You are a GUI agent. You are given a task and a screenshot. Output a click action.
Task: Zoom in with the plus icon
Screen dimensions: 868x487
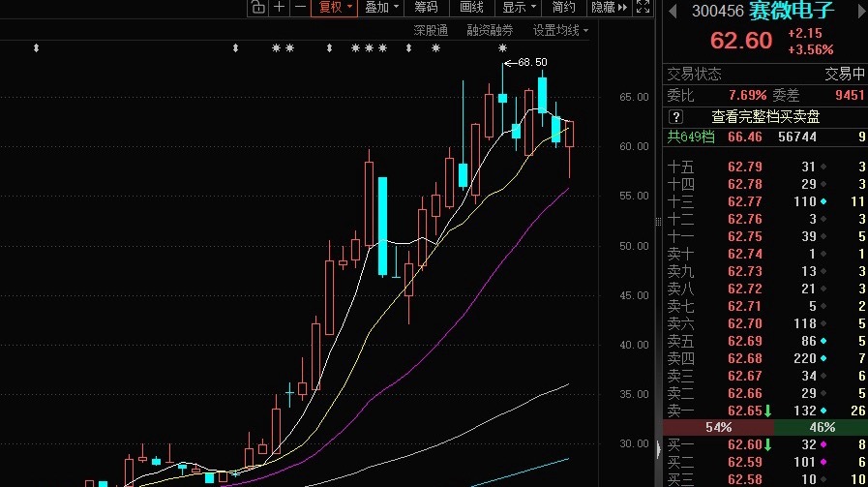279,7
